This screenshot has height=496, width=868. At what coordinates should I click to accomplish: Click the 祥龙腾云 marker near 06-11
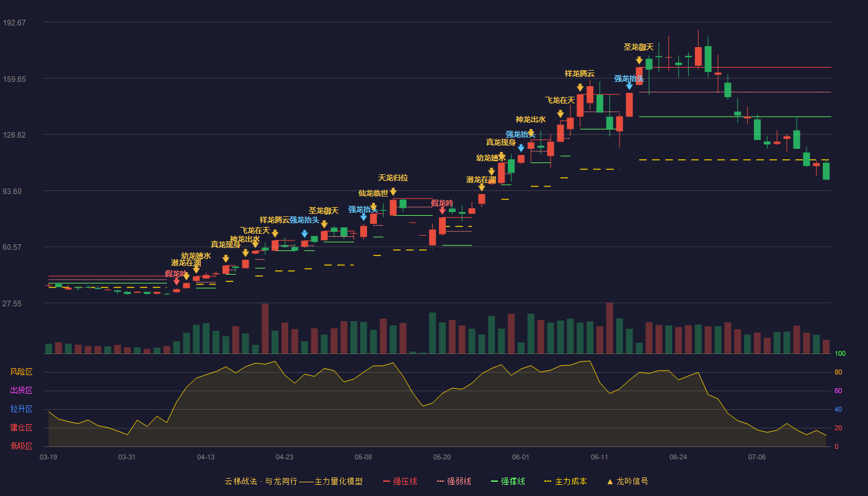(x=580, y=74)
